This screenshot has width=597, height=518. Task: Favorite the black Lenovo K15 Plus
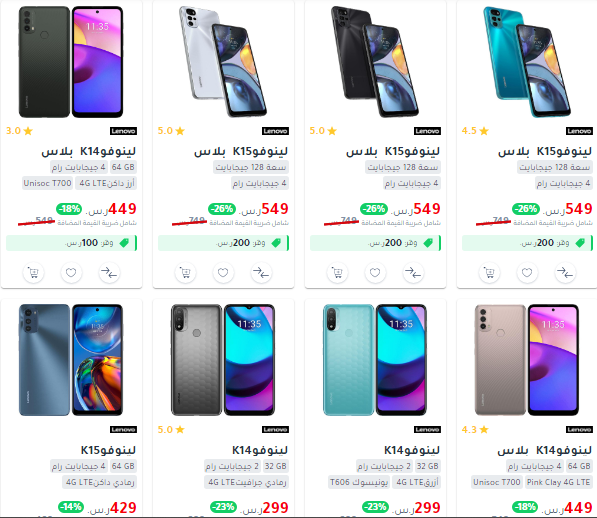[375, 273]
